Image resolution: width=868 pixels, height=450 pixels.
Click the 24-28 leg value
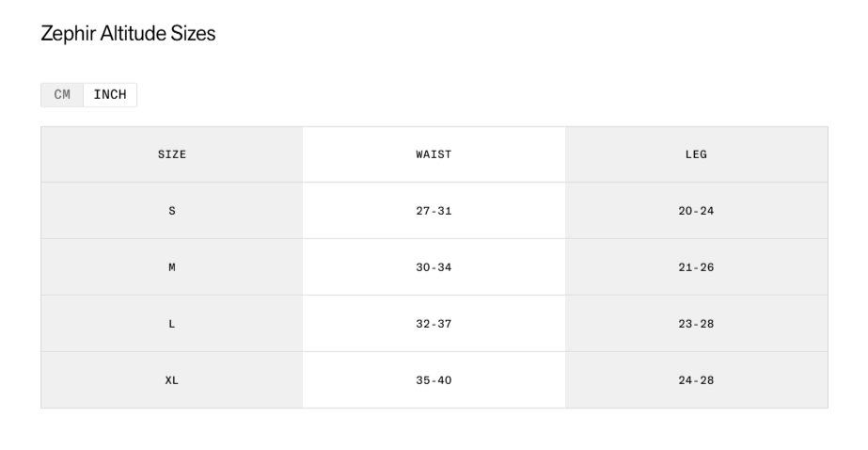pyautogui.click(x=696, y=380)
